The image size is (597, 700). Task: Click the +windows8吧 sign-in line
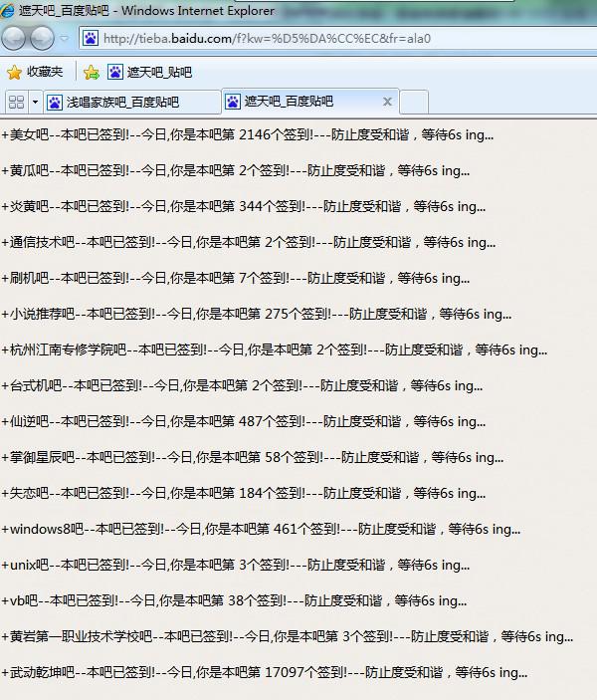click(x=261, y=529)
